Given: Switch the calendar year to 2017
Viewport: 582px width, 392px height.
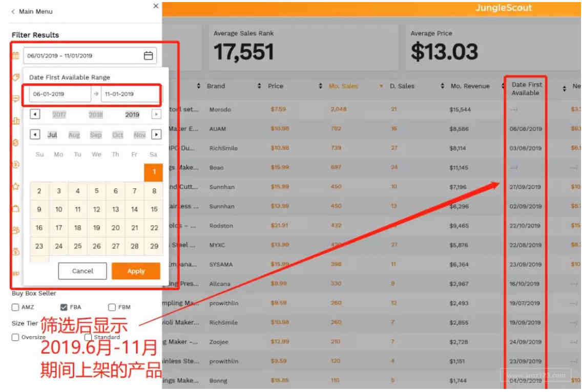Looking at the screenshot, I should (59, 115).
